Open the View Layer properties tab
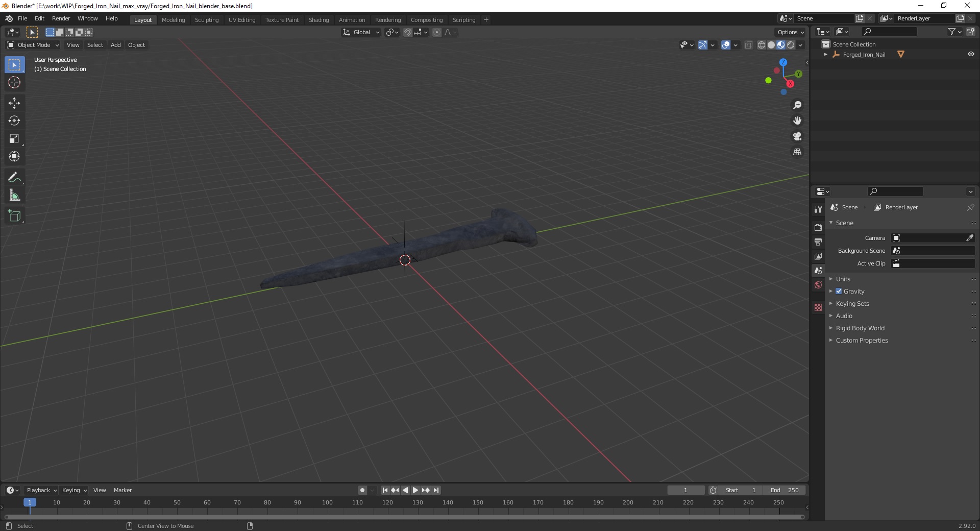The height and width of the screenshot is (531, 980). pyautogui.click(x=818, y=256)
